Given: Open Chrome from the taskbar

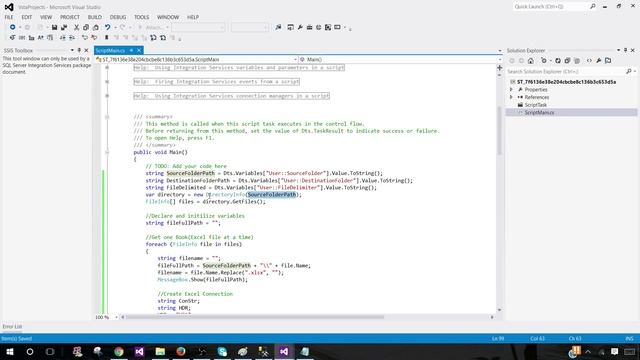Looking at the screenshot, I should coord(119,351).
